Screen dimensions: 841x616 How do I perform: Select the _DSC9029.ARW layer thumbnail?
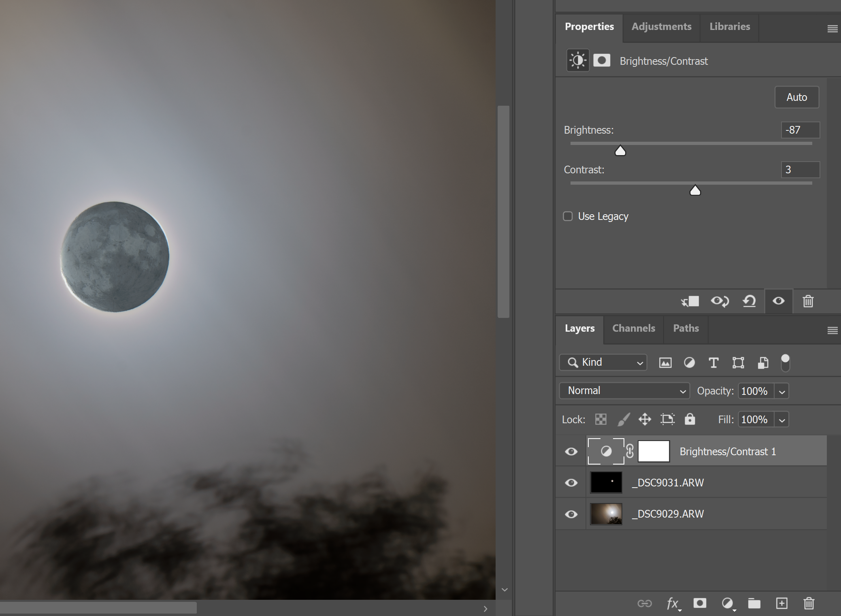click(x=606, y=514)
